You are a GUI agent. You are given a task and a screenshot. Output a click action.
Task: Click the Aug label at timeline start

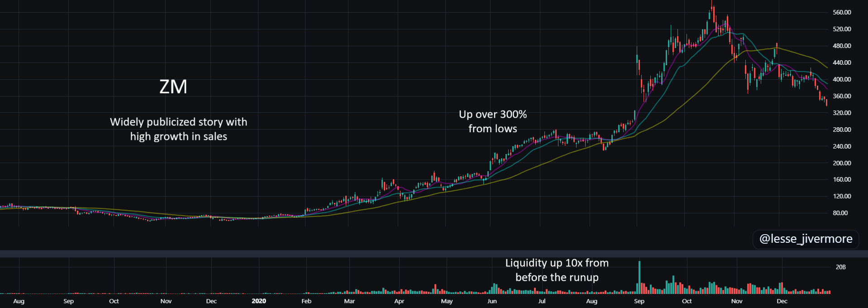click(x=19, y=301)
